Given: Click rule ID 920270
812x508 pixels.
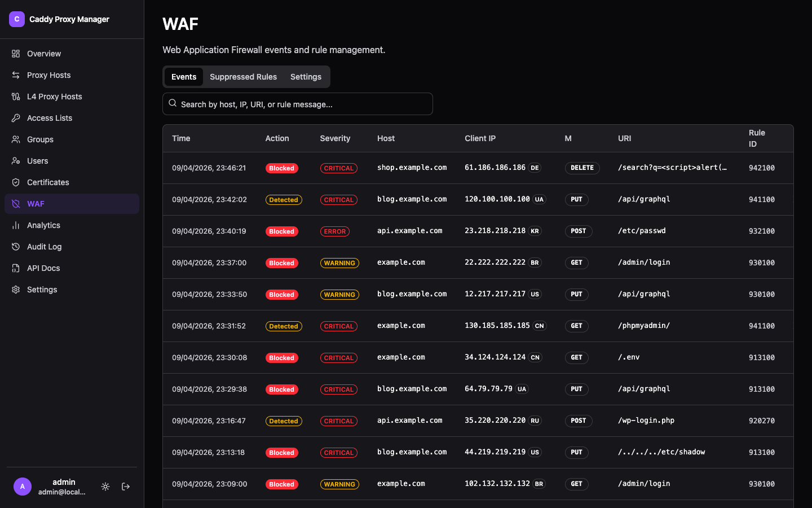Looking at the screenshot, I should (762, 421).
